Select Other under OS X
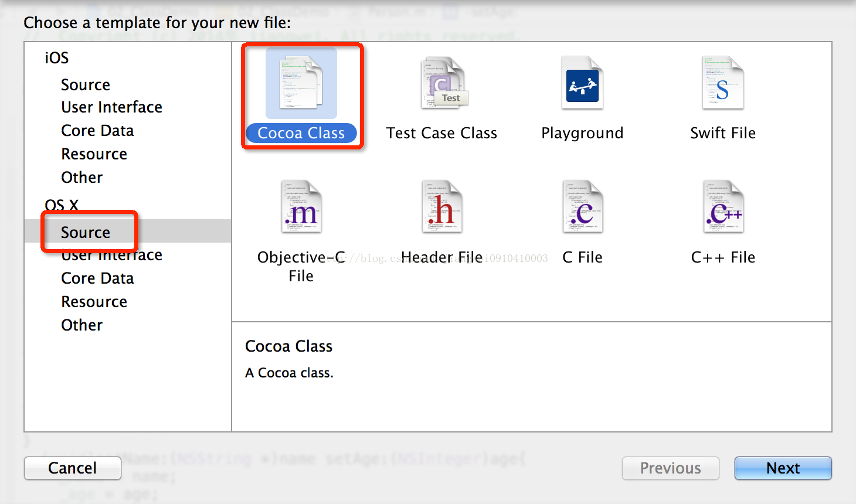856x504 pixels. pos(82,325)
